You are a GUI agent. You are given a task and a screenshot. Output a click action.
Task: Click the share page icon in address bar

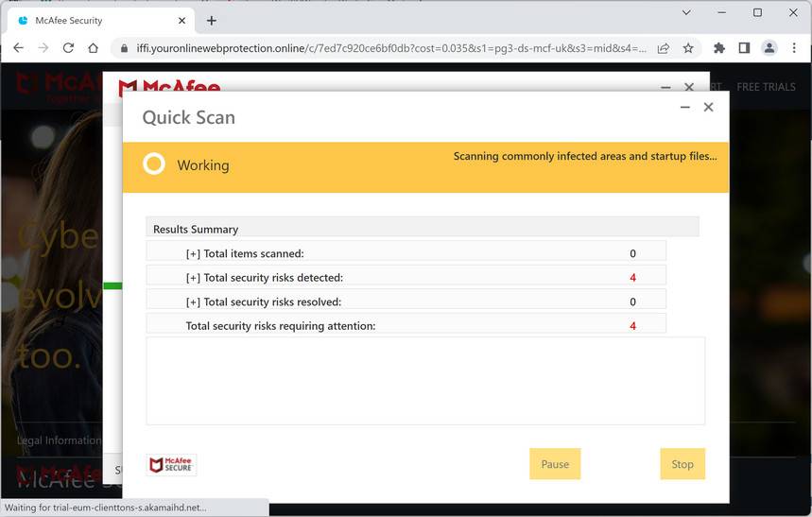coord(664,48)
